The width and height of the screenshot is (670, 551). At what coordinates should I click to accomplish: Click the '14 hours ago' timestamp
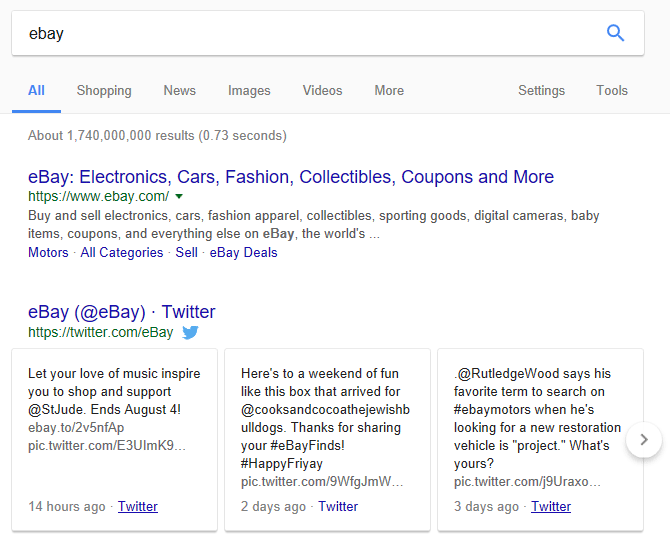[x=67, y=507]
